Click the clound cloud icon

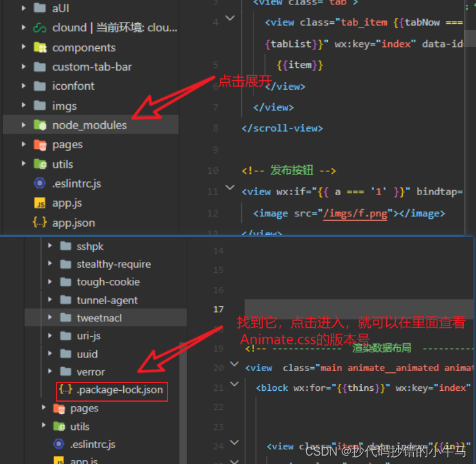tap(40, 28)
